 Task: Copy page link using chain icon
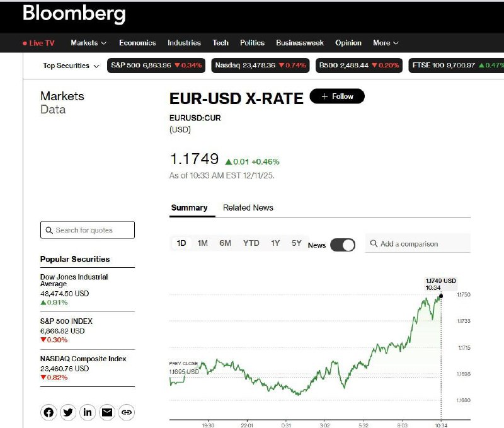pyautogui.click(x=127, y=413)
